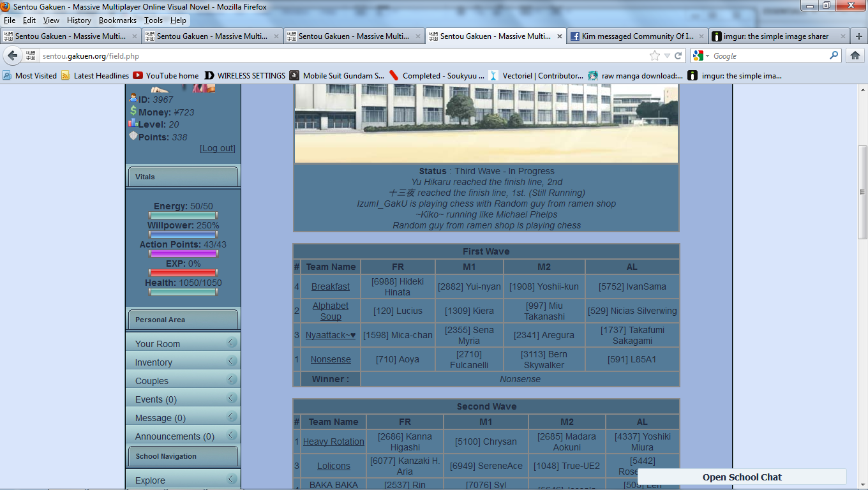Open the Nonsense team link
Image resolution: width=868 pixels, height=490 pixels.
pos(331,359)
